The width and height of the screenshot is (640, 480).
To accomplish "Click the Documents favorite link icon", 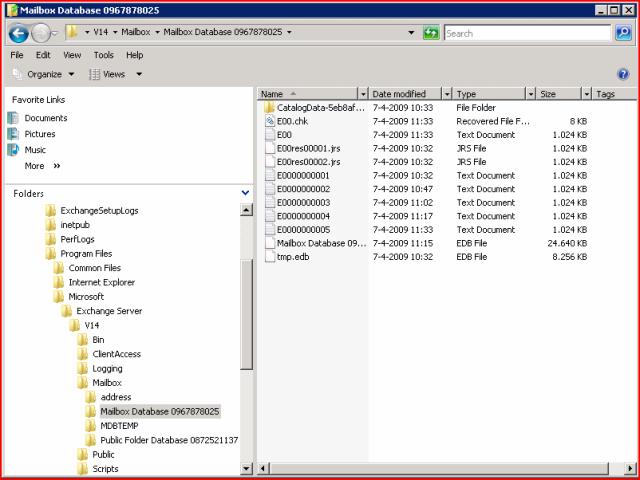I will 13,118.
